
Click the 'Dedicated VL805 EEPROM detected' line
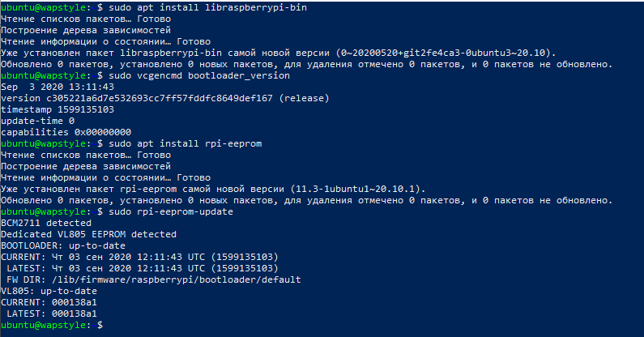[x=87, y=233]
